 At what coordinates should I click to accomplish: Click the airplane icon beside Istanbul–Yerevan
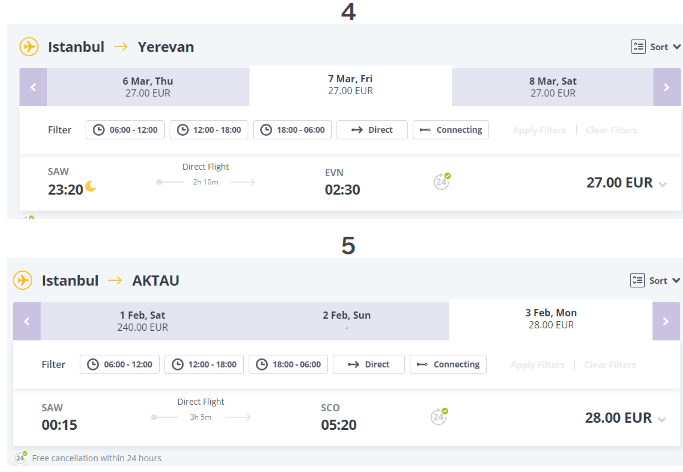tap(28, 47)
